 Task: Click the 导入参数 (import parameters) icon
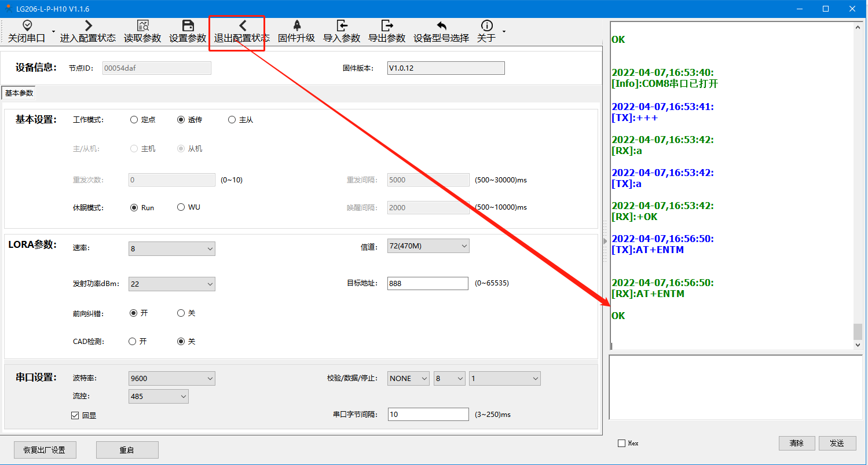pyautogui.click(x=342, y=25)
